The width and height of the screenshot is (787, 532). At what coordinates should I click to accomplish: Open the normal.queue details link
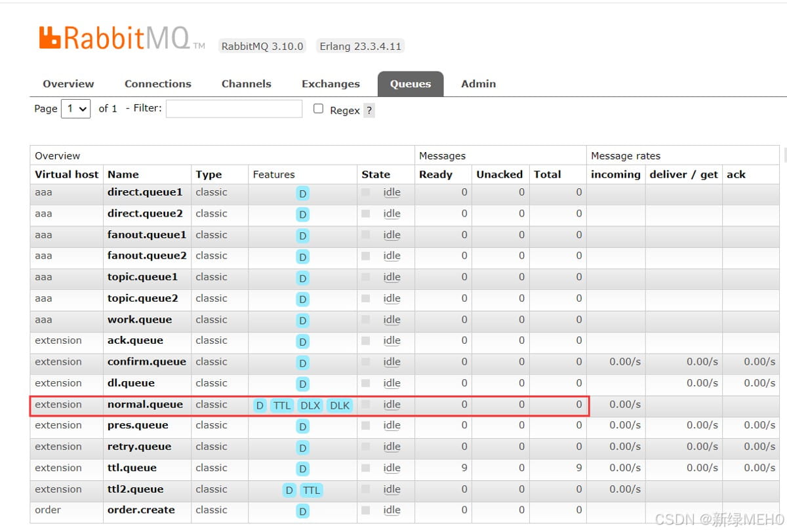(145, 404)
